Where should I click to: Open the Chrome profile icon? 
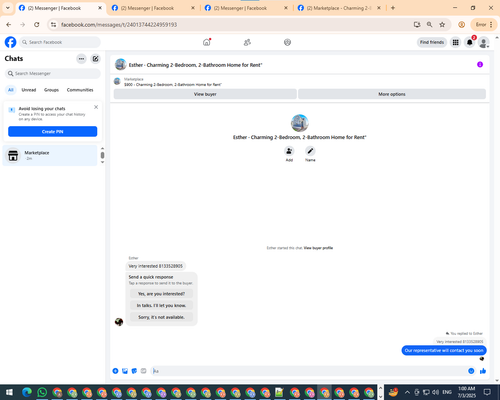[x=461, y=25]
